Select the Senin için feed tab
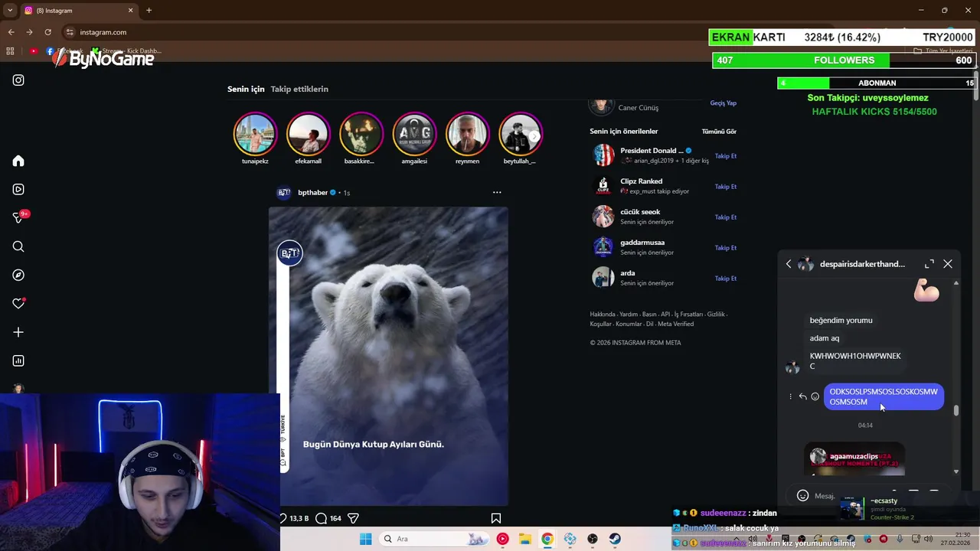 click(246, 89)
